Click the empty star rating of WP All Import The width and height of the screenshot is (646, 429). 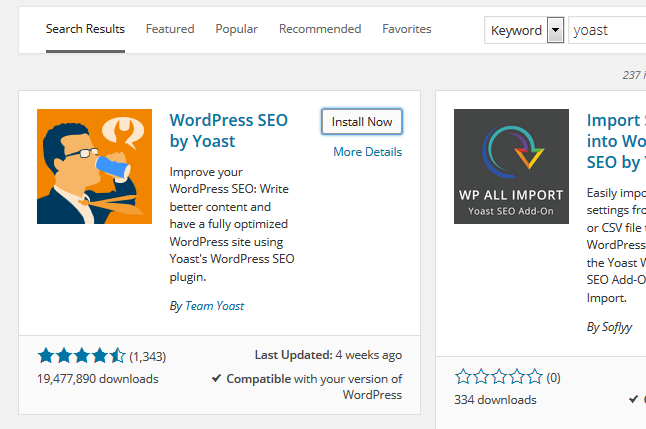coord(499,377)
